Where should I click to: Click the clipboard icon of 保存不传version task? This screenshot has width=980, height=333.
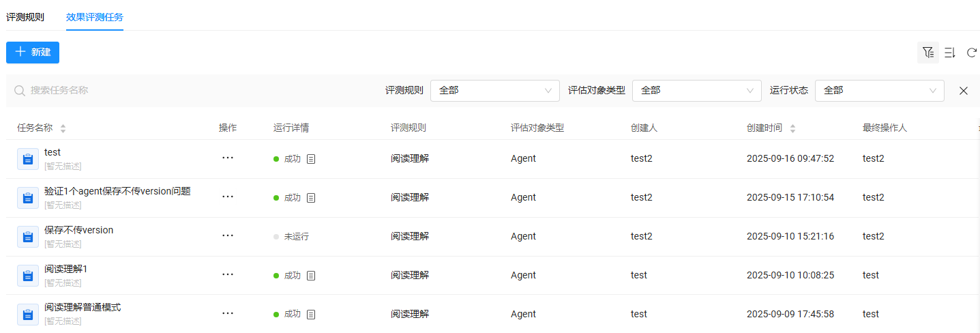pos(28,237)
